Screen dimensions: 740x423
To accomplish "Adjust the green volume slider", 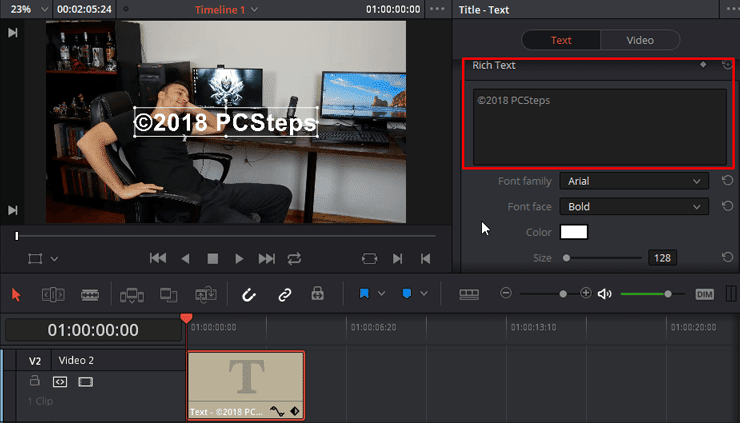I will (668, 294).
